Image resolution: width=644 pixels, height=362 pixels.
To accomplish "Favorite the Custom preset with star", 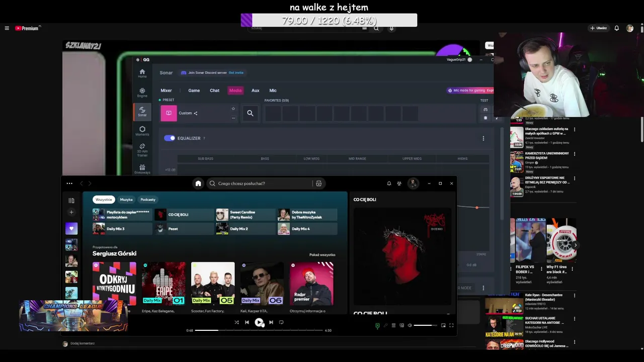I will pyautogui.click(x=233, y=109).
